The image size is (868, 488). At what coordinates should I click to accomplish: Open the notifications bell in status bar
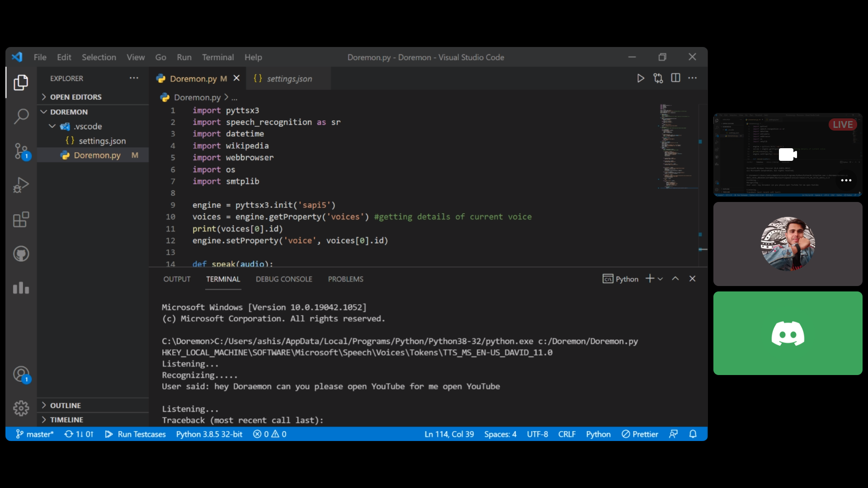[693, 434]
